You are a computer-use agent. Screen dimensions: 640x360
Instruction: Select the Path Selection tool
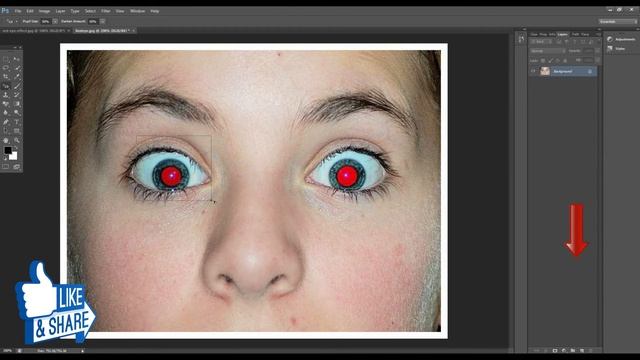coord(6,131)
